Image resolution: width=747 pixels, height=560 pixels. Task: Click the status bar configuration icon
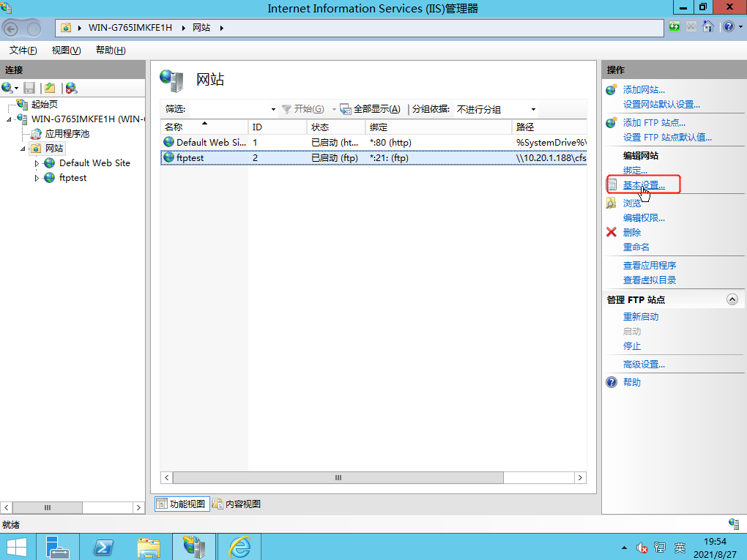[x=734, y=524]
